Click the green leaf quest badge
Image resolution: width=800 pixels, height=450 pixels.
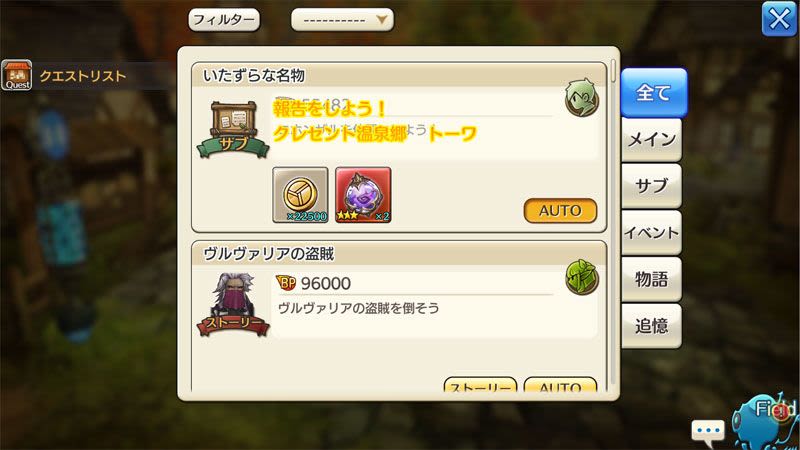tap(582, 277)
